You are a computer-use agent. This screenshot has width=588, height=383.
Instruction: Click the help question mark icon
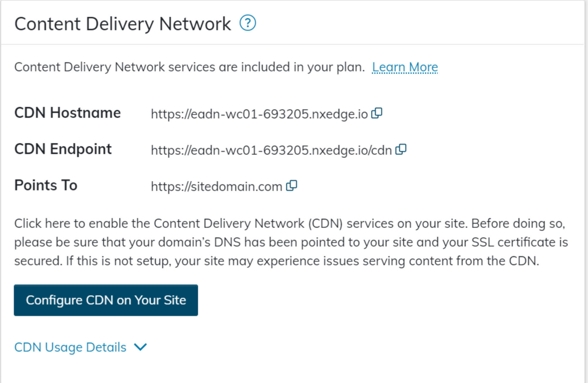(248, 23)
